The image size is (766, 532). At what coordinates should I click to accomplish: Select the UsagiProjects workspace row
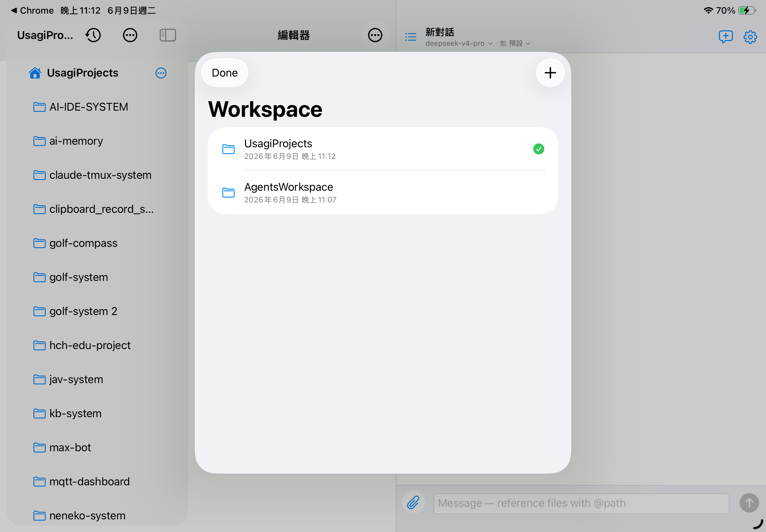click(x=382, y=149)
